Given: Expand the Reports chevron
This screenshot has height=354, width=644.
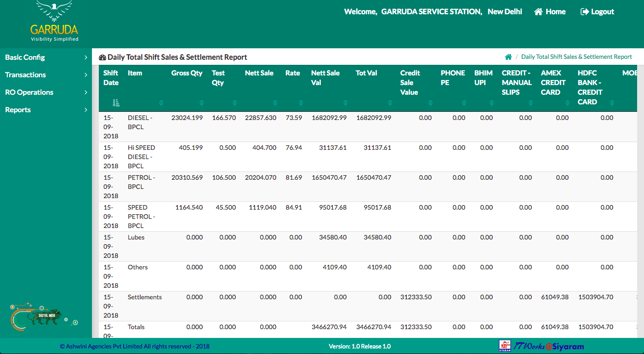Looking at the screenshot, I should click(x=85, y=110).
